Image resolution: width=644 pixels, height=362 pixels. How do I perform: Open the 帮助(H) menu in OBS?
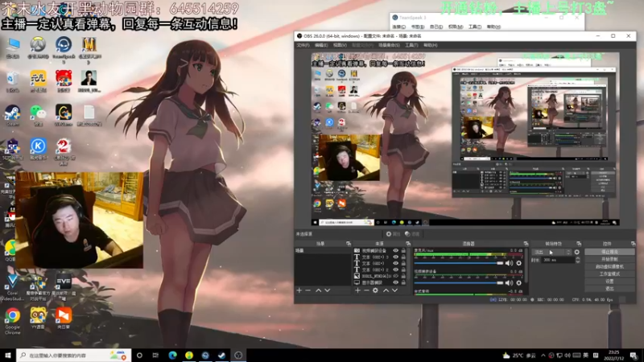(430, 45)
